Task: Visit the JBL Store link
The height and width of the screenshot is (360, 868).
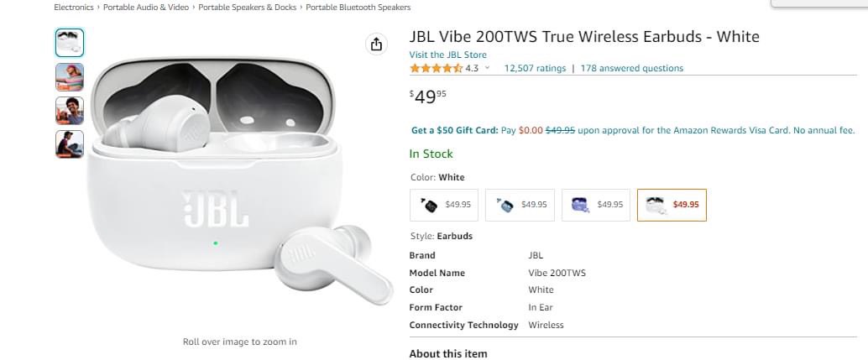Action: (447, 55)
